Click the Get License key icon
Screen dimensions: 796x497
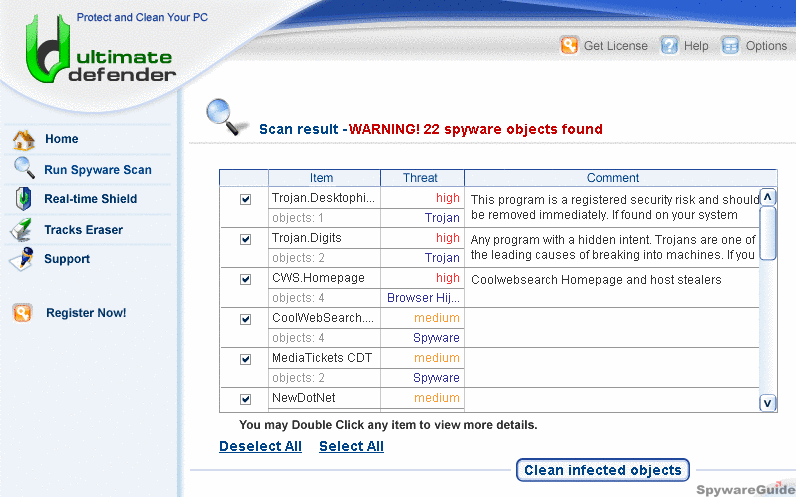[569, 45]
